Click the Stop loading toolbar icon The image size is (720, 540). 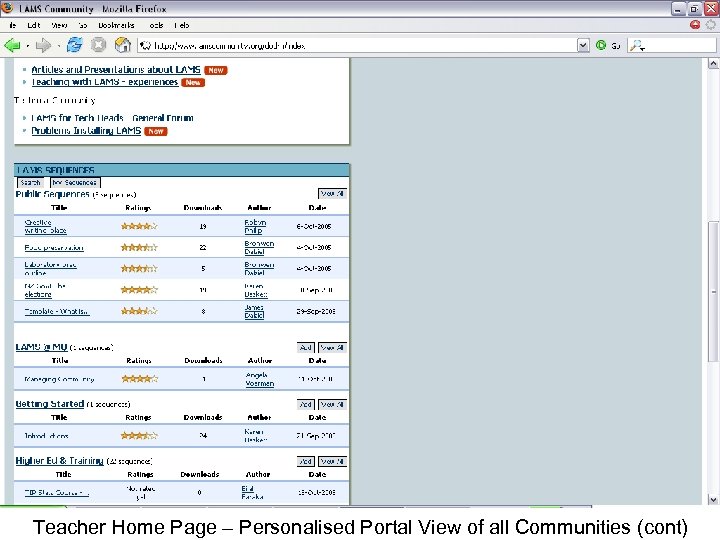pos(98,45)
